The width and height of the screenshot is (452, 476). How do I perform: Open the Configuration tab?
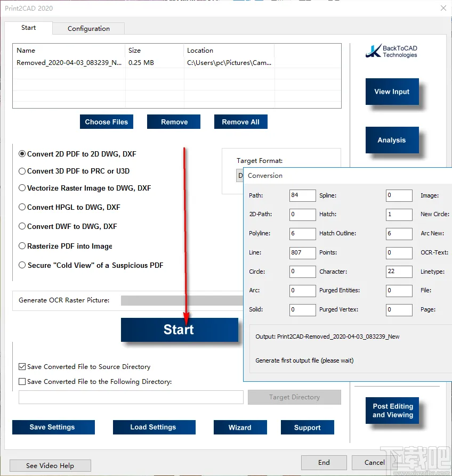point(88,29)
